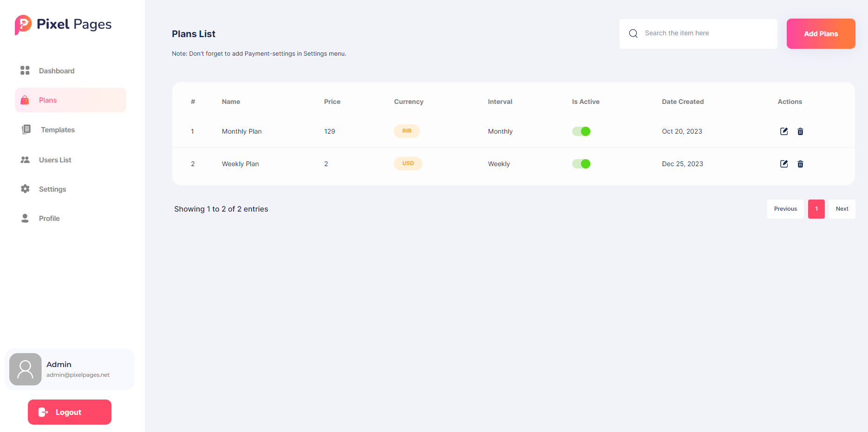Select page 1 in pagination
The height and width of the screenshot is (432, 868).
[816, 209]
